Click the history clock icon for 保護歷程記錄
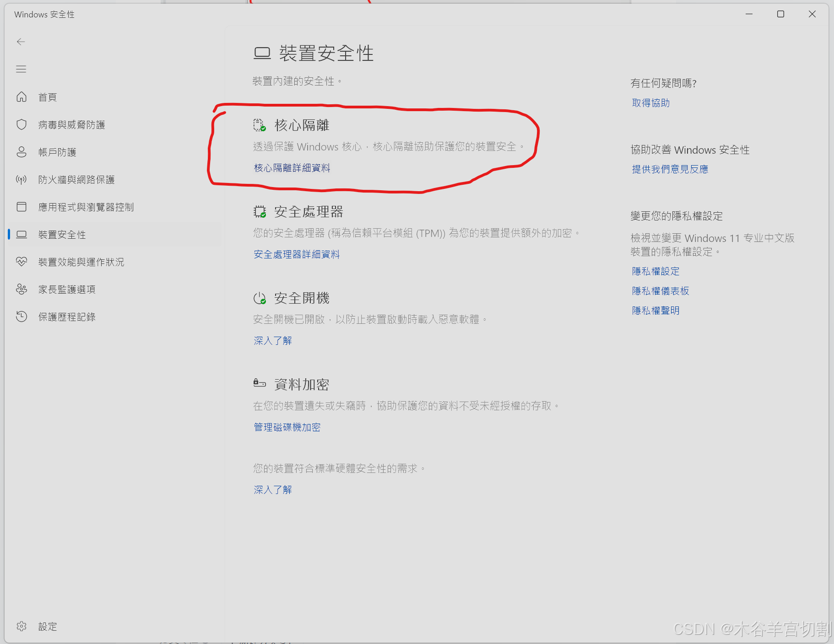Image resolution: width=834 pixels, height=644 pixels. [x=22, y=317]
